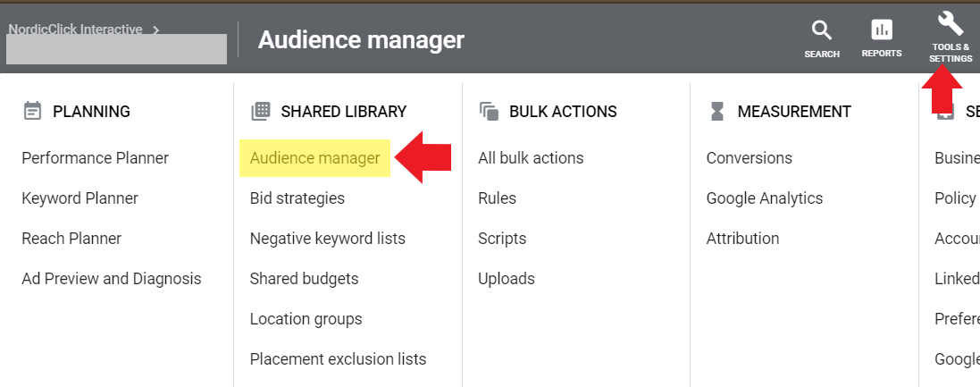
Task: Click the Search magnifier icon
Action: pos(821,31)
